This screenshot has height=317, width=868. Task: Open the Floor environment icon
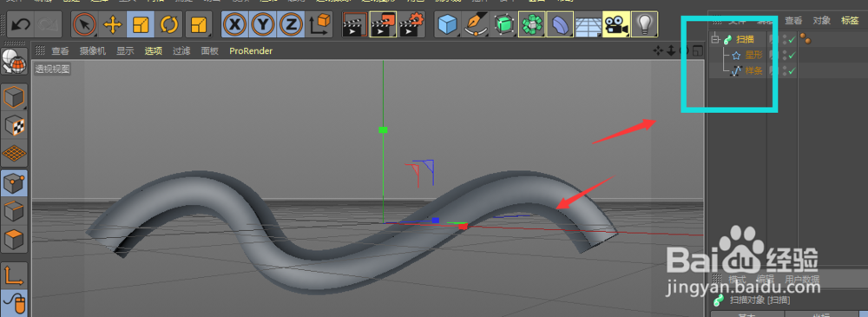[588, 24]
